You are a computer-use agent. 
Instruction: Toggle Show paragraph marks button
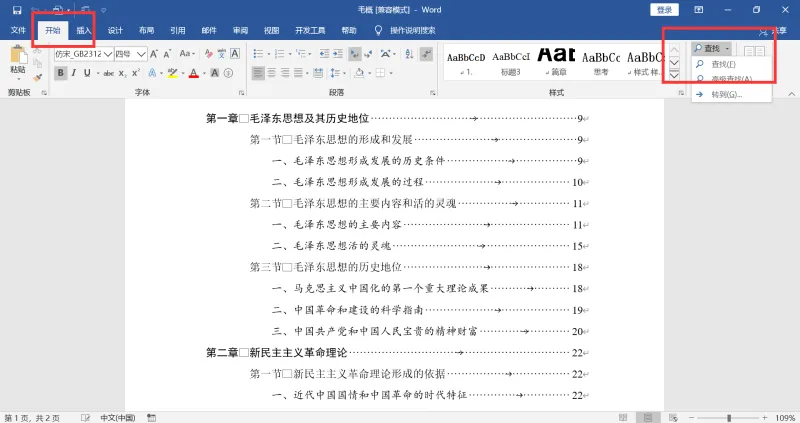click(427, 54)
